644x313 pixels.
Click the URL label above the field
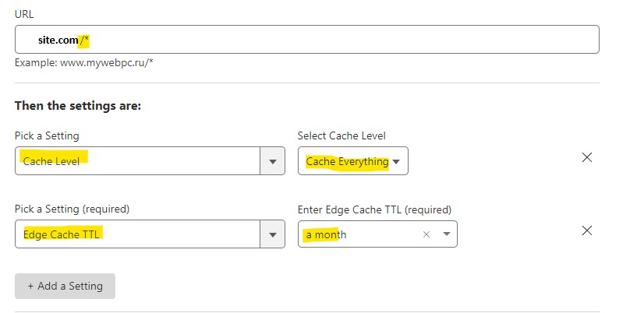click(x=24, y=14)
